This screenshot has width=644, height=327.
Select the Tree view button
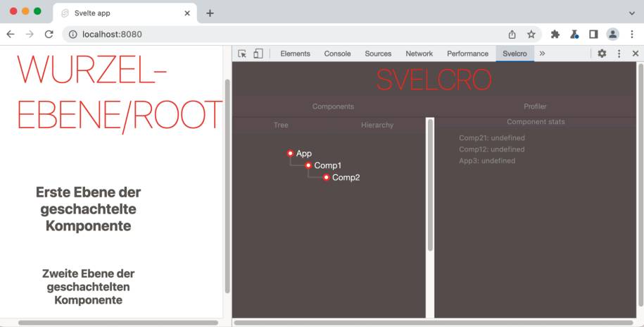[x=281, y=125]
